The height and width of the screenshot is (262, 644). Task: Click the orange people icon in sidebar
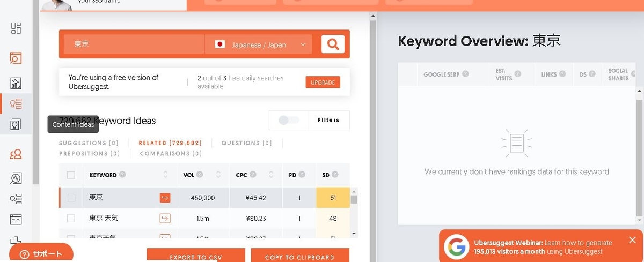click(x=16, y=155)
